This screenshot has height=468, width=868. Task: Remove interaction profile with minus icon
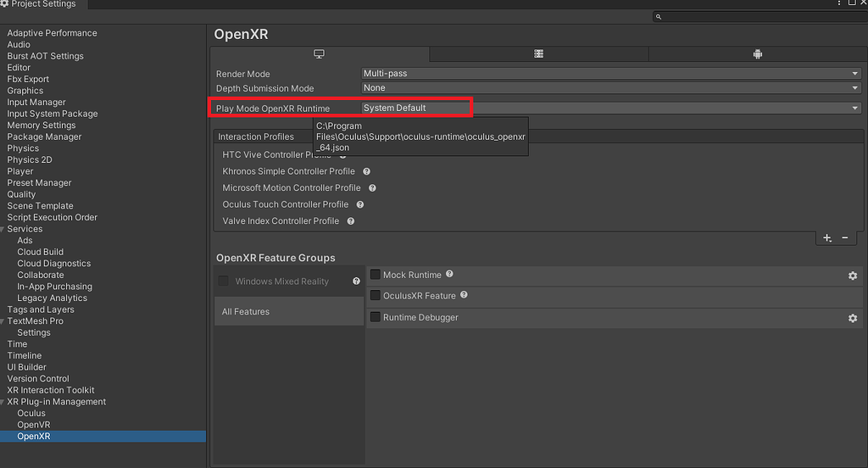point(845,238)
